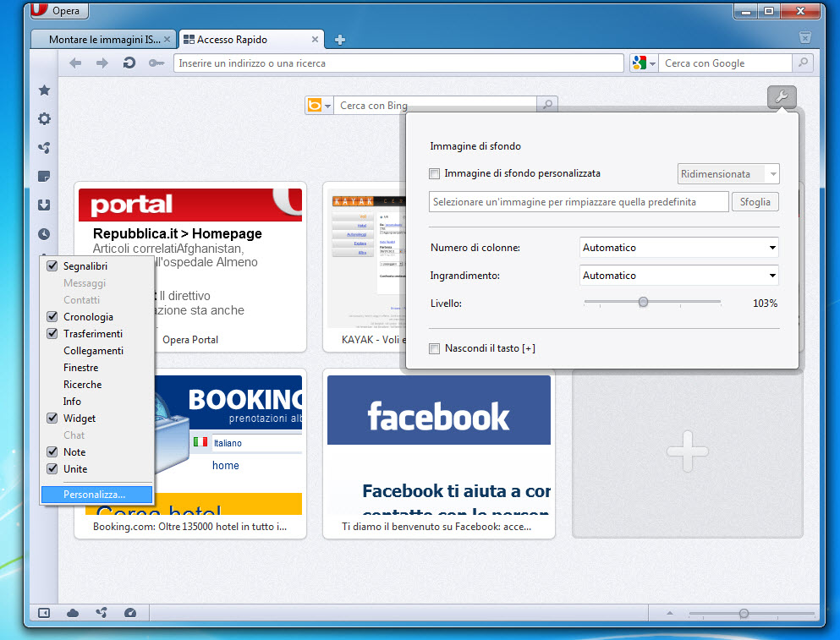Click the Opera menu button

58,11
